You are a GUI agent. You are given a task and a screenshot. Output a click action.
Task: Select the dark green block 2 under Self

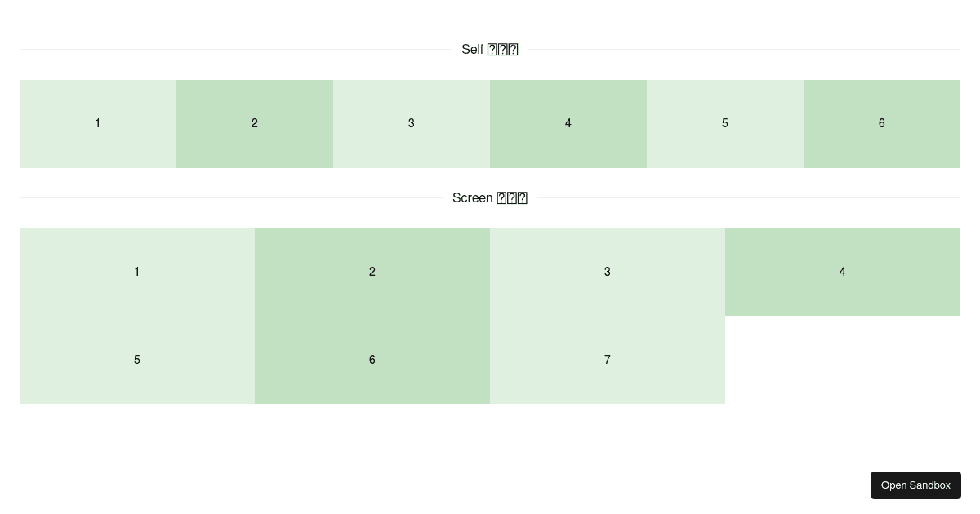pos(255,123)
